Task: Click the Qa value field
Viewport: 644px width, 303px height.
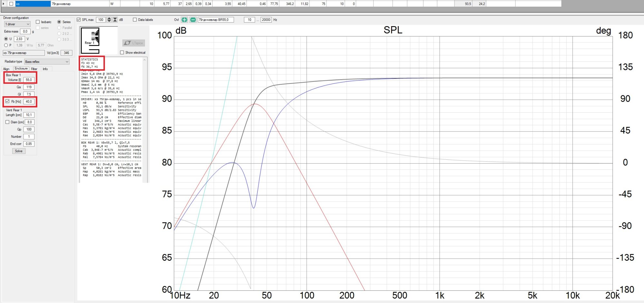Action: tap(29, 87)
